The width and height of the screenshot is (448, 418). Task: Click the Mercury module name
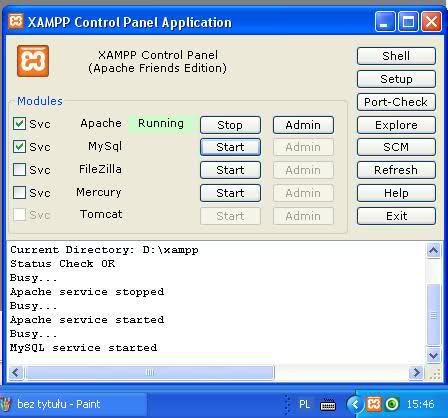point(99,192)
